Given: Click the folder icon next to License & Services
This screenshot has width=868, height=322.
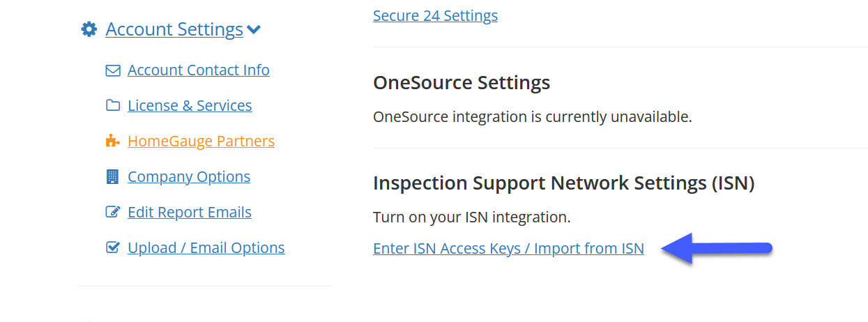Looking at the screenshot, I should point(112,106).
